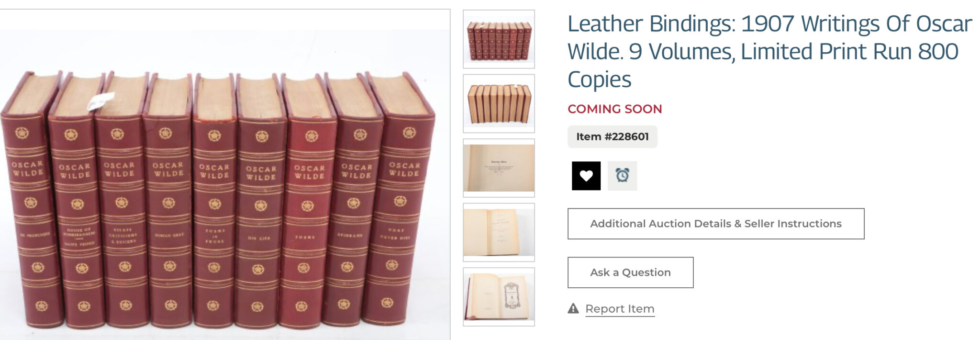Click the Epigrams volume spine in photo
The height and width of the screenshot is (340, 980).
pos(352,201)
